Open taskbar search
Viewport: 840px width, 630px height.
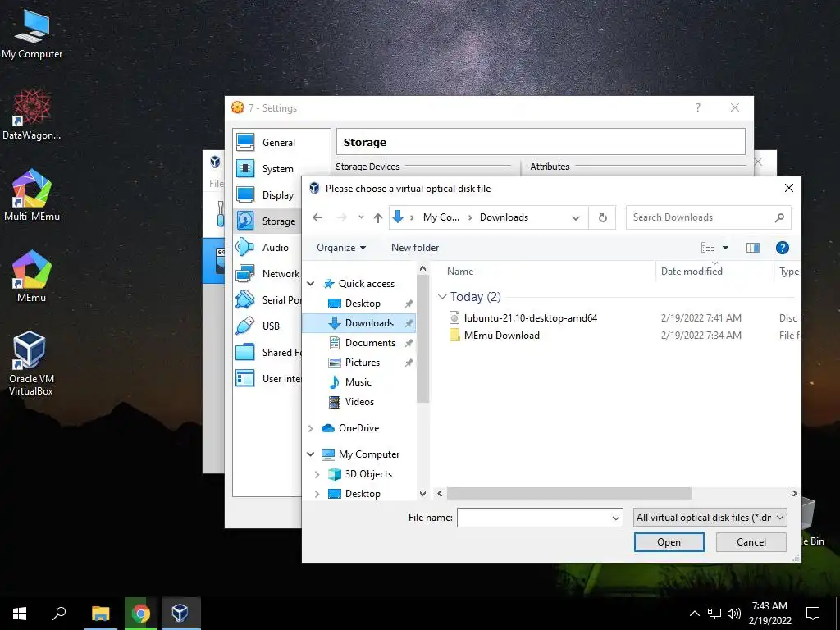pos(59,614)
